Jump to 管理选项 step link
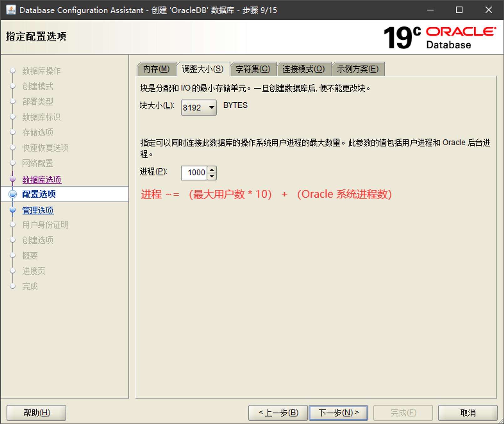The height and width of the screenshot is (424, 504). [x=38, y=210]
